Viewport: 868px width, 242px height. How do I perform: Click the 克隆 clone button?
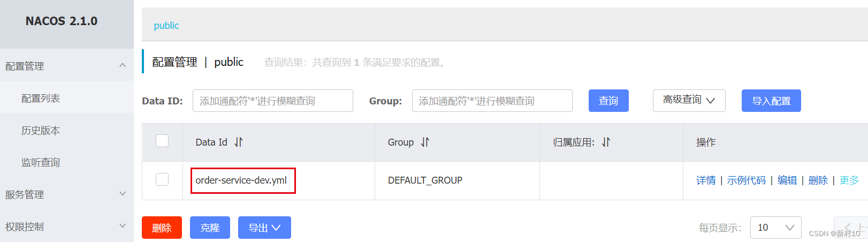(x=210, y=228)
